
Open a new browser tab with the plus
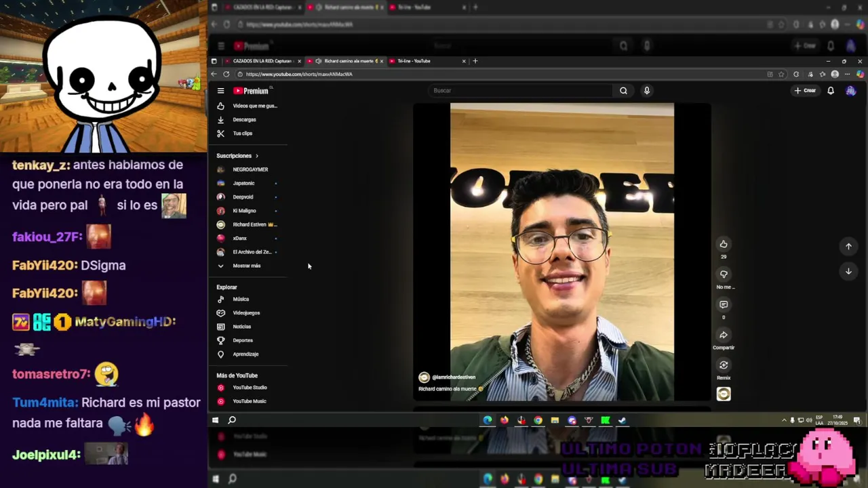click(x=475, y=61)
